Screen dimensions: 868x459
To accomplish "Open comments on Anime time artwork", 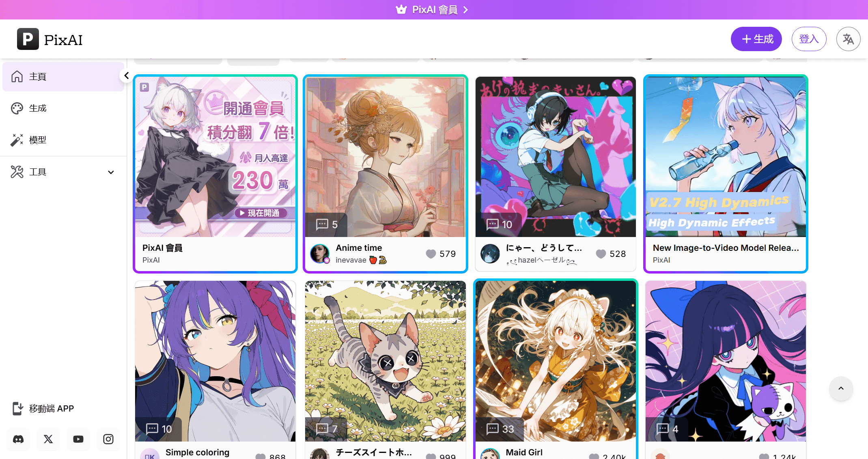I will coord(327,224).
